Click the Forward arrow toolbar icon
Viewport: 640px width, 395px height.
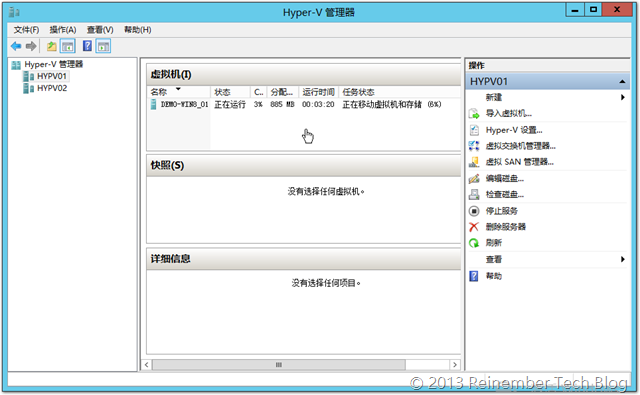(x=31, y=46)
